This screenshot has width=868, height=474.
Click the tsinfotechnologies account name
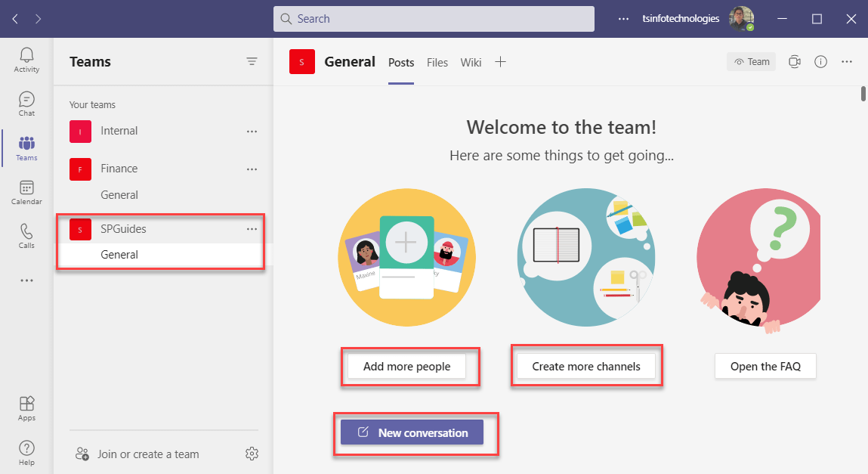pos(681,19)
